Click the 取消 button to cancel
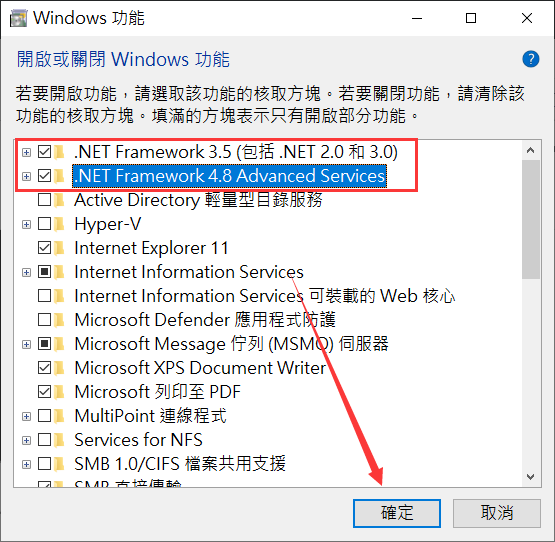 pyautogui.click(x=497, y=513)
